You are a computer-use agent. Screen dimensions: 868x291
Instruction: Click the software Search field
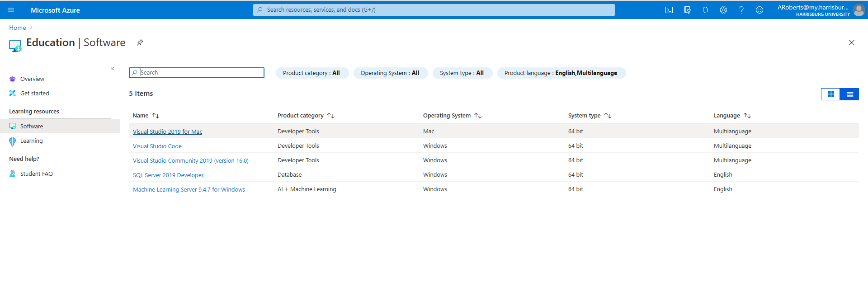tap(197, 73)
